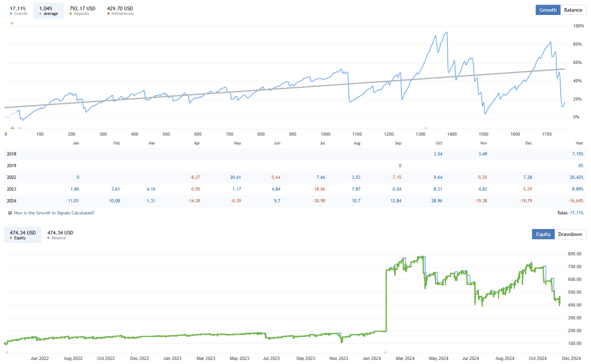Click the blue Balance legend dot
Screen dimensions: 591x364
(x=48, y=238)
